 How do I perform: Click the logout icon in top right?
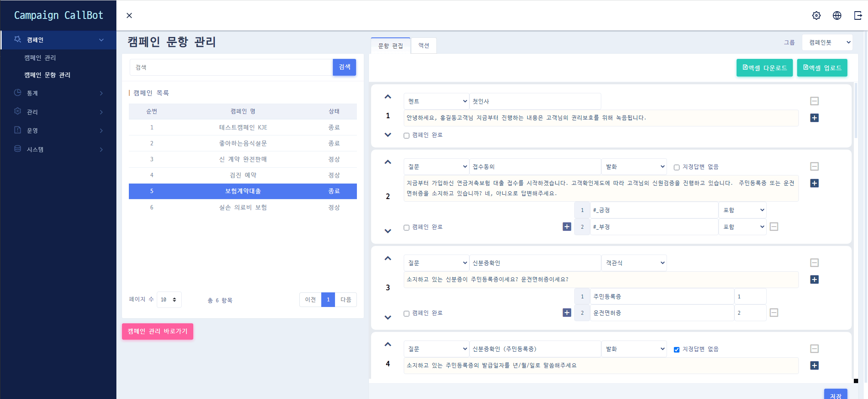point(858,15)
